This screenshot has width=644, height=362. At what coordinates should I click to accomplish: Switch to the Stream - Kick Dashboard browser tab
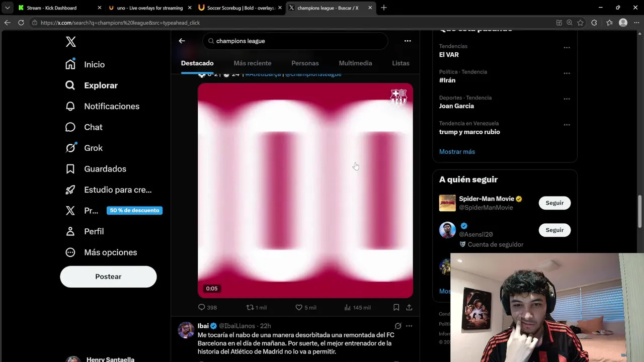click(x=59, y=8)
